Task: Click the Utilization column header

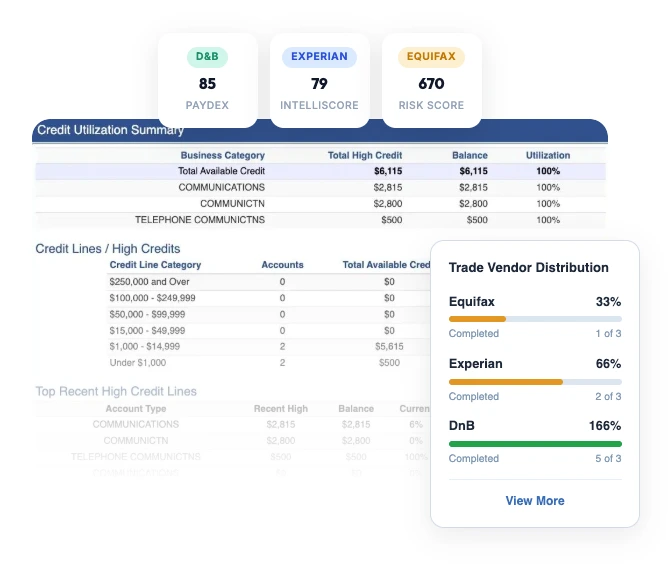Action: 548,155
